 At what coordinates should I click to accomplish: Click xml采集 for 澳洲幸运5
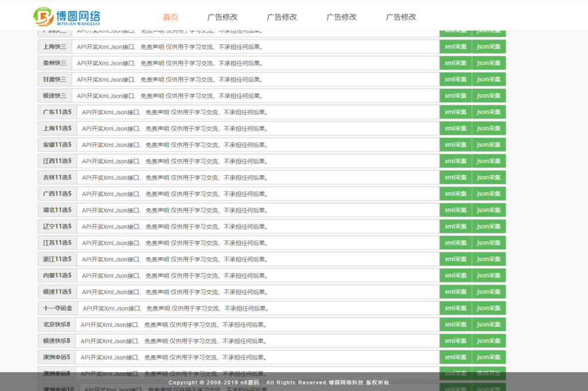tap(455, 357)
